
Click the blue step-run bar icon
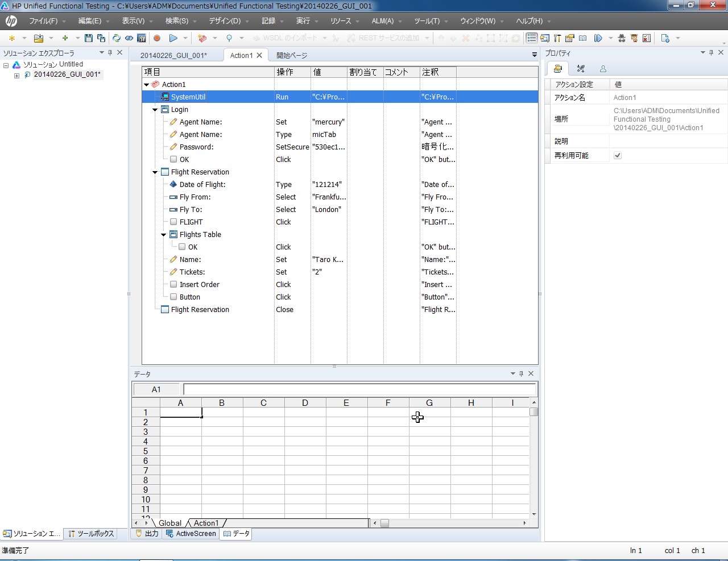click(598, 38)
